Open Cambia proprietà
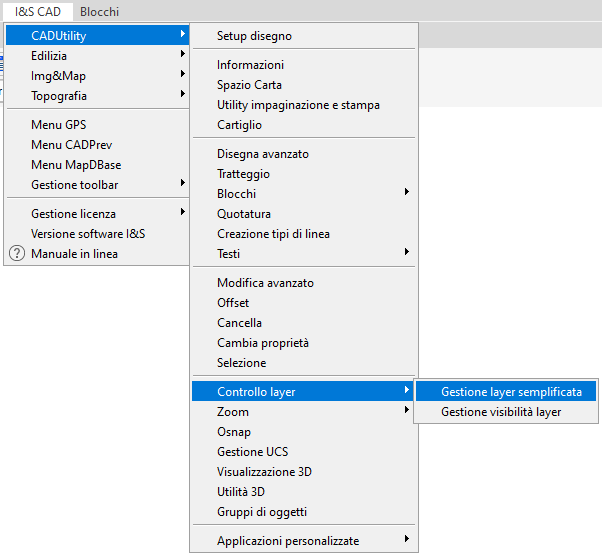602x556 pixels. [x=304, y=343]
